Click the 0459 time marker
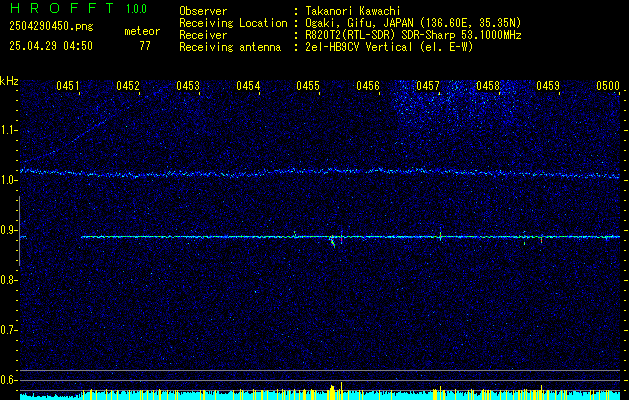This screenshot has height=400, width=629. [548, 86]
